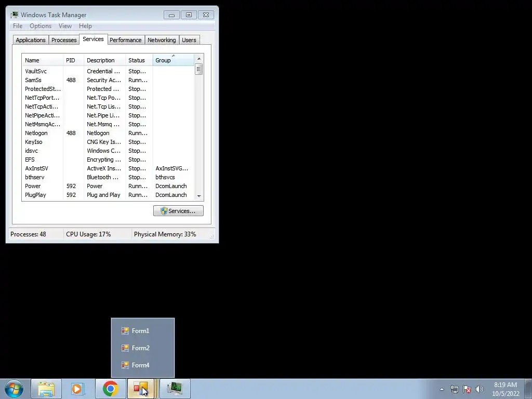This screenshot has height=399, width=532.
Task: Sort services by the Name column header
Action: (43, 60)
